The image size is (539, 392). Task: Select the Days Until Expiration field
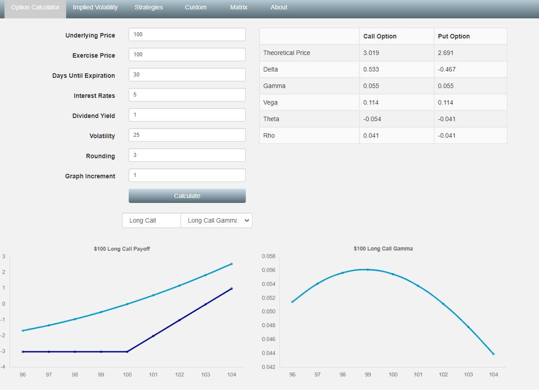[x=187, y=75]
